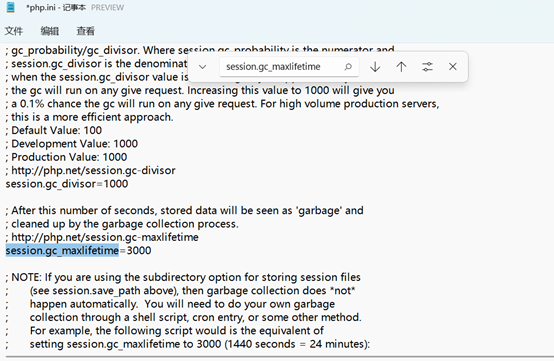Viewport: 554px width, 361px height.
Task: Click the Notepad app icon in title bar
Action: click(11, 7)
